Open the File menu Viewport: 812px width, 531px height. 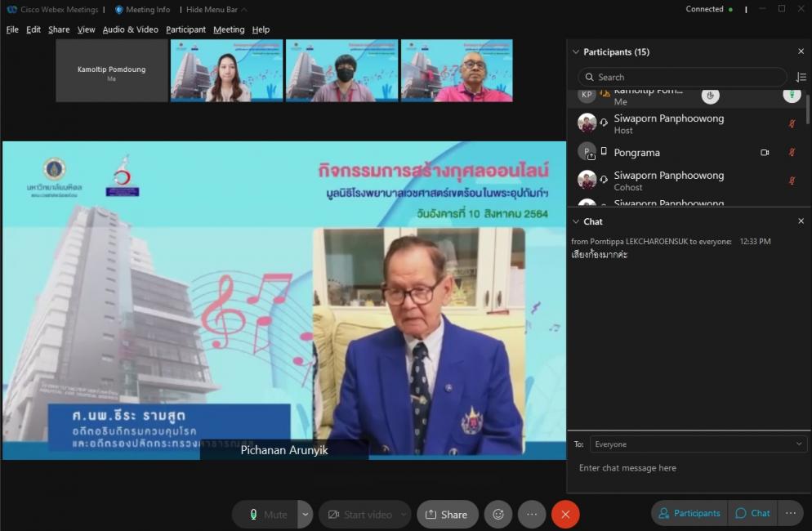pyautogui.click(x=12, y=29)
